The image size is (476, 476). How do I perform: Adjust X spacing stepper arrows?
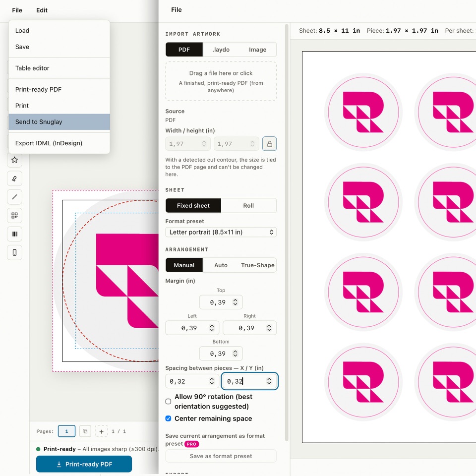tap(212, 381)
